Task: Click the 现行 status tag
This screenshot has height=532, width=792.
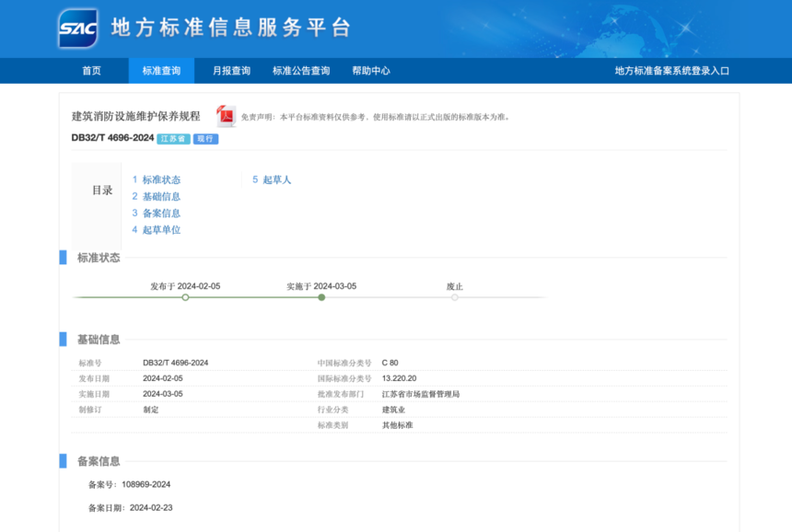Action: 205,139
